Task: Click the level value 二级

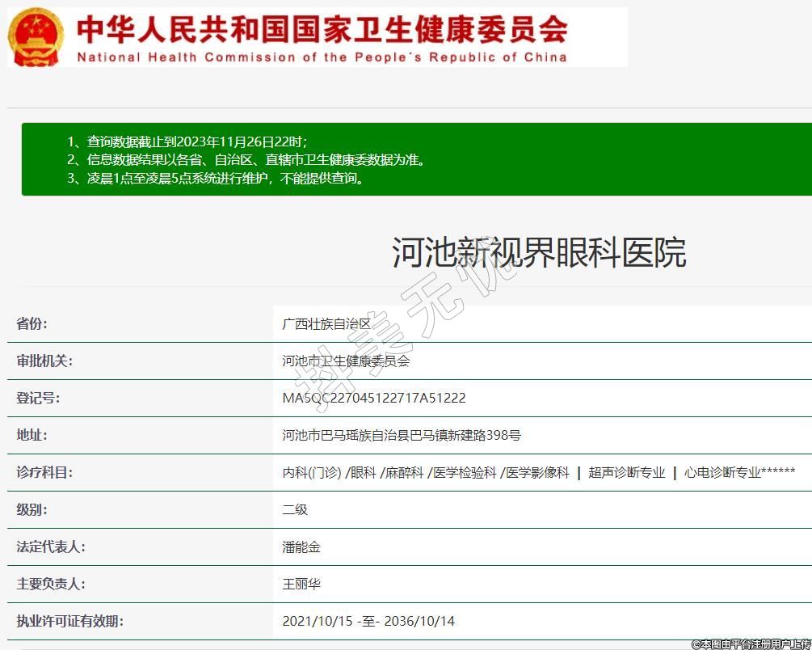Action: pos(295,509)
